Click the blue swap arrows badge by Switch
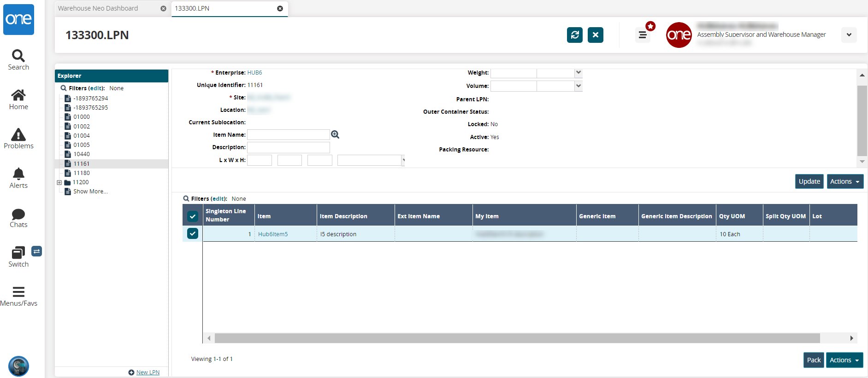The image size is (868, 378). tap(37, 251)
